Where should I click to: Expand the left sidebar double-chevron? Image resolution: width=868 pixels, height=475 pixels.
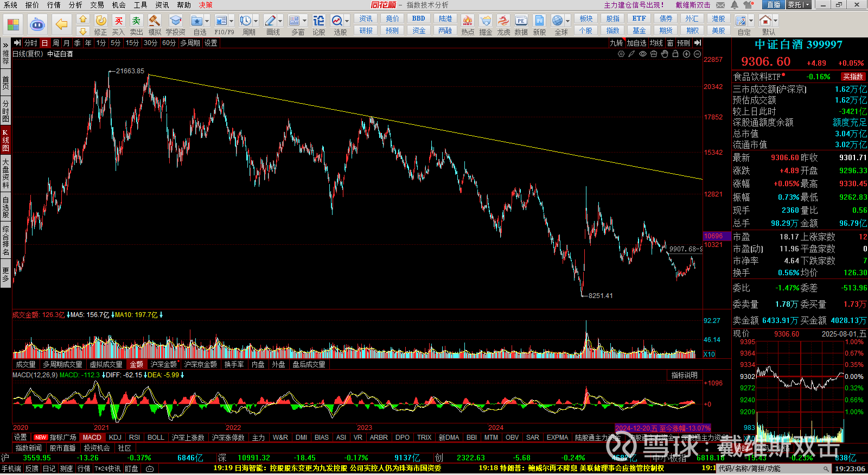tap(5, 45)
